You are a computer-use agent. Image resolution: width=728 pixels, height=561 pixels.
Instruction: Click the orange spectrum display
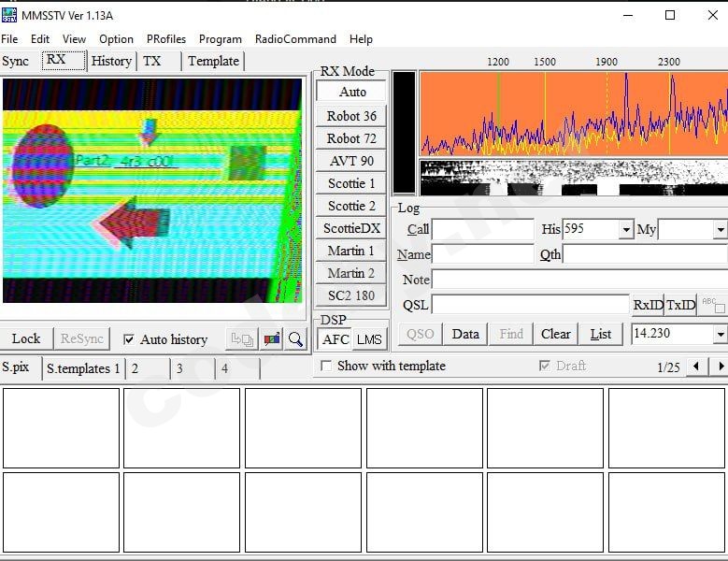(574, 113)
